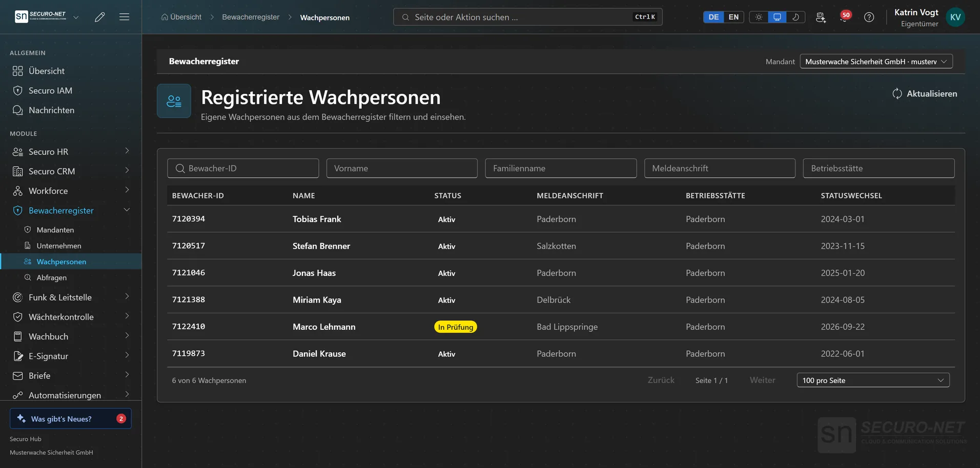This screenshot has height=468, width=980.
Task: Collapse the Bewacherregister module
Action: tap(71, 210)
